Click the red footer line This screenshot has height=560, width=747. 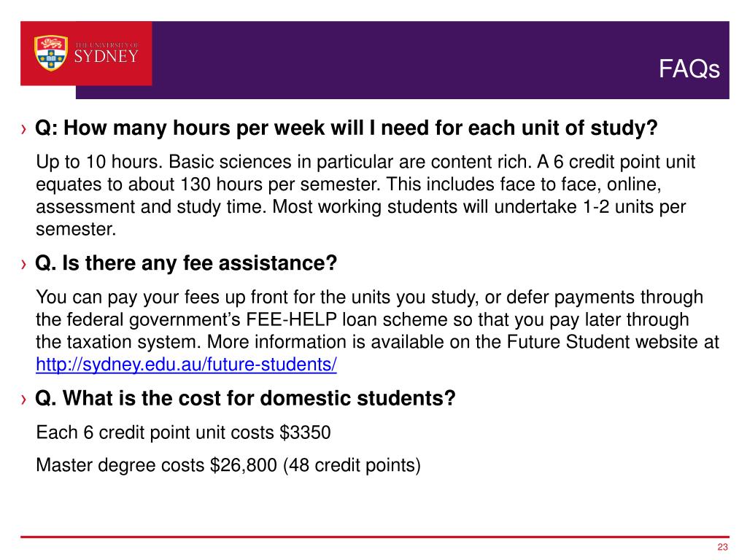point(365,537)
